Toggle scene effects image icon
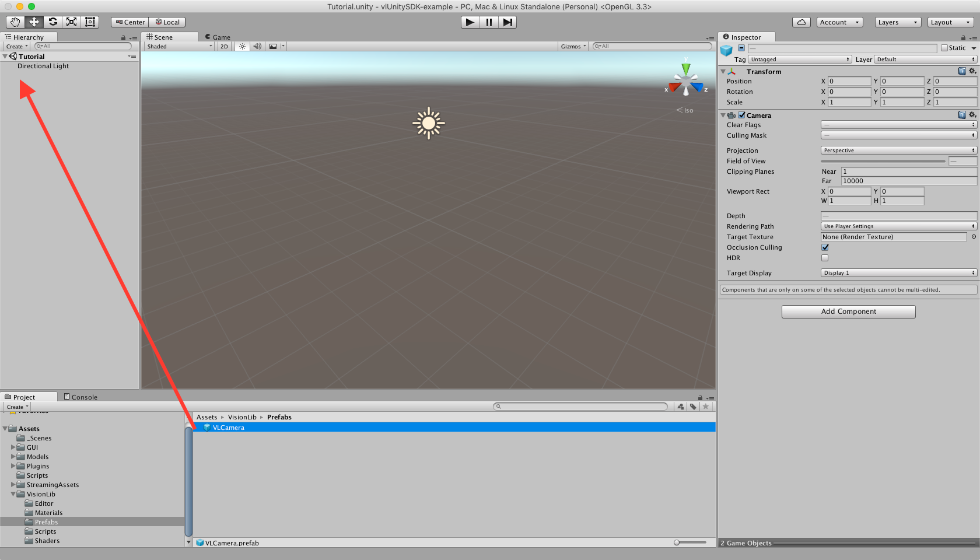This screenshot has width=980, height=560. click(x=273, y=47)
